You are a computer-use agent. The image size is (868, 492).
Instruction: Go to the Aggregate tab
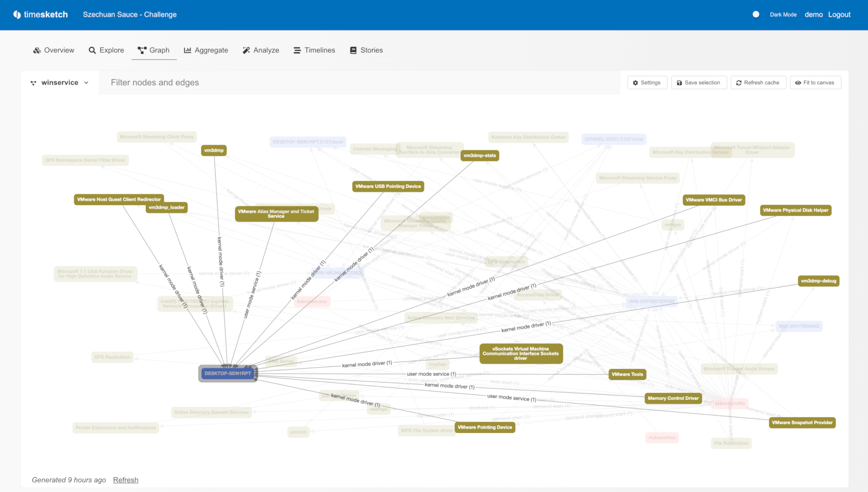[206, 50]
